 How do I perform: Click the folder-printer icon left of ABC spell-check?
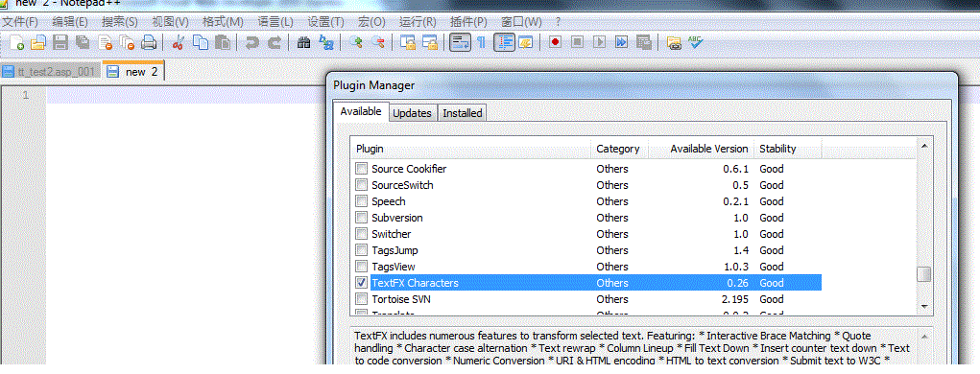coord(674,42)
